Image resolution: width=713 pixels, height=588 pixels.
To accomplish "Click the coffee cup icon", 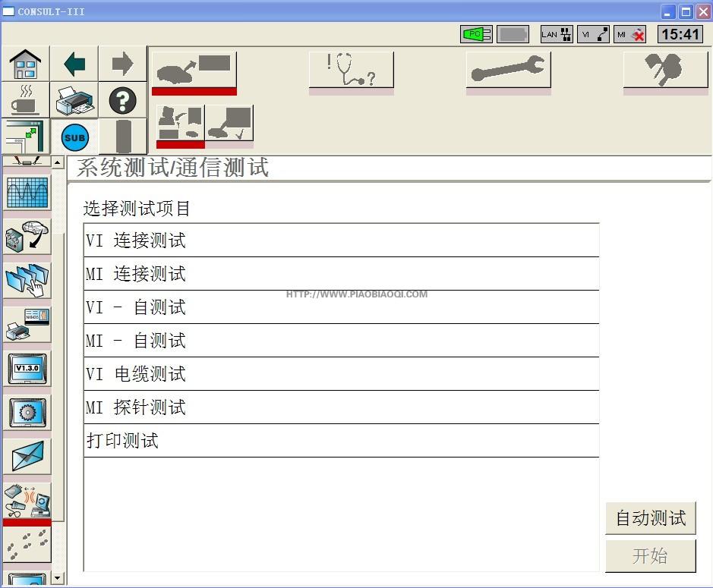I will (26, 100).
